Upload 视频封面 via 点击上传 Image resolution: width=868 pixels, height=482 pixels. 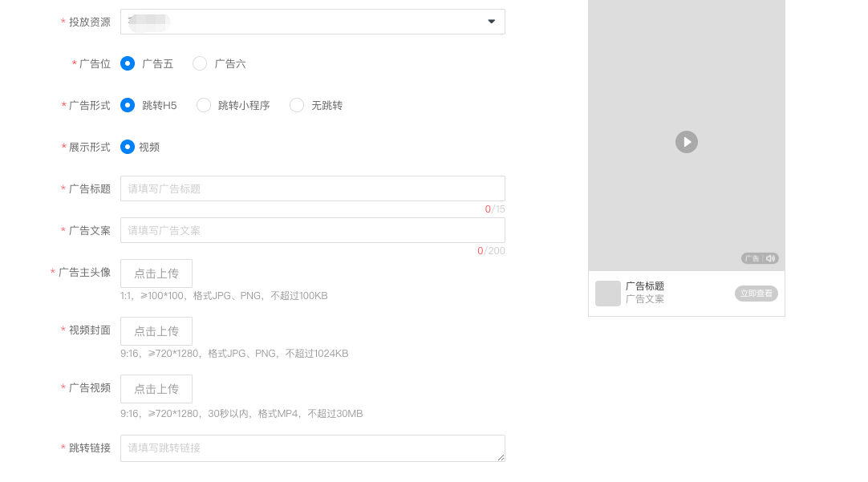pyautogui.click(x=156, y=331)
